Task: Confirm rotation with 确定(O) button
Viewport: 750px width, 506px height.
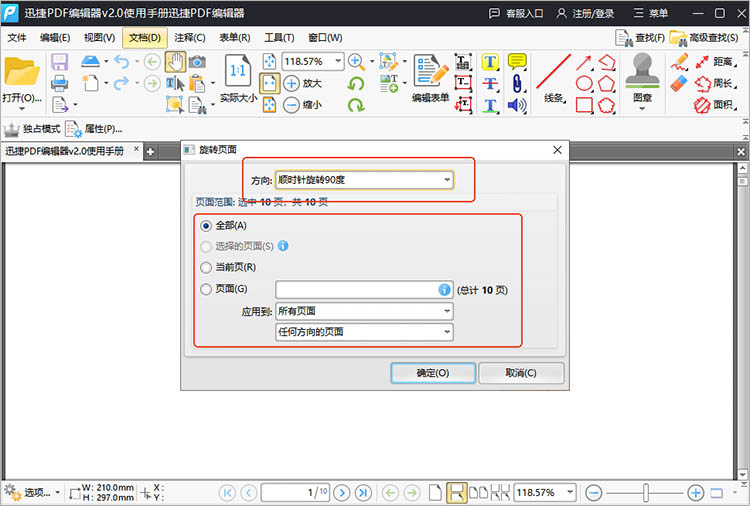Action: click(433, 373)
